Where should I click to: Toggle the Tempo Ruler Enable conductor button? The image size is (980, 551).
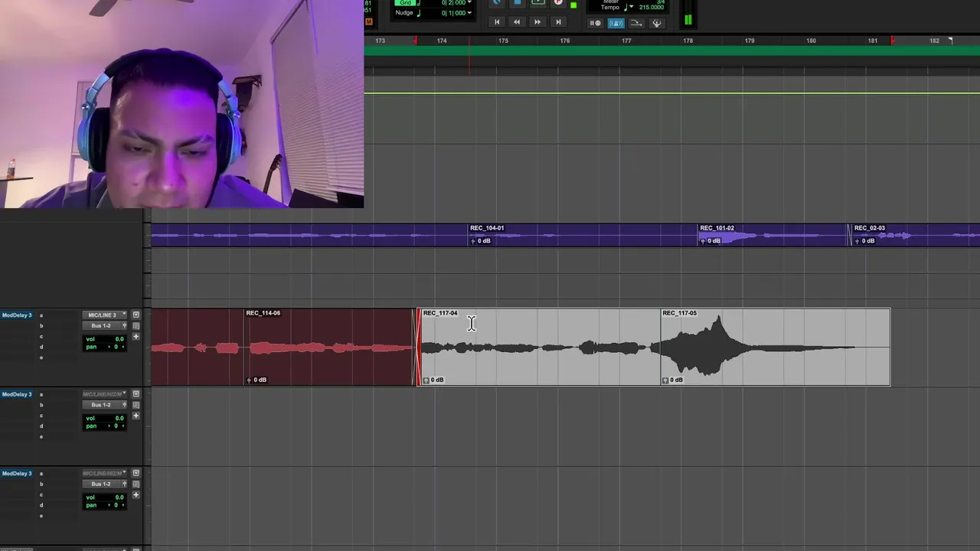(x=656, y=23)
